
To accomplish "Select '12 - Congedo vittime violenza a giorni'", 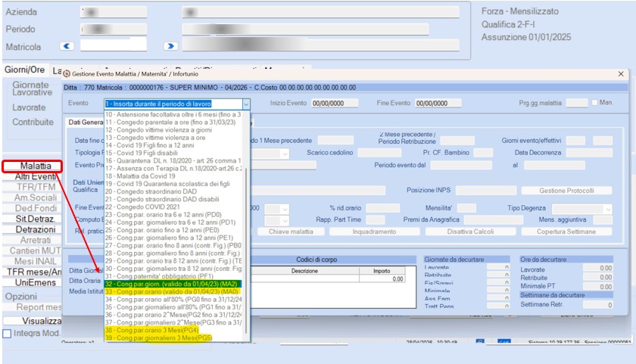I will coord(173,129).
